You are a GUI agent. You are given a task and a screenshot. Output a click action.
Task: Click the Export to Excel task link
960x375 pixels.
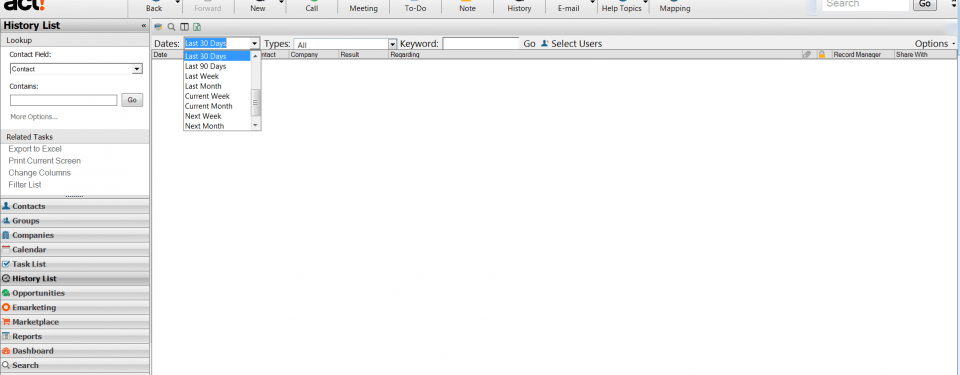pyautogui.click(x=35, y=149)
